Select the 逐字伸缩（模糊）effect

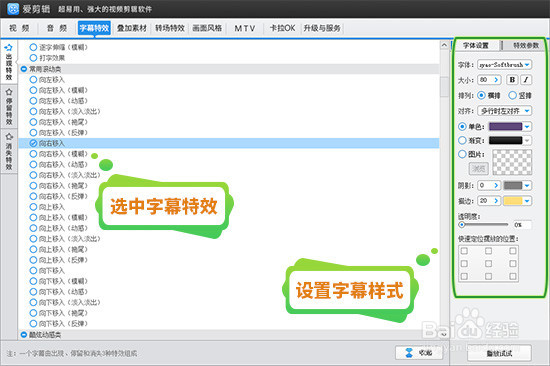pos(59,47)
